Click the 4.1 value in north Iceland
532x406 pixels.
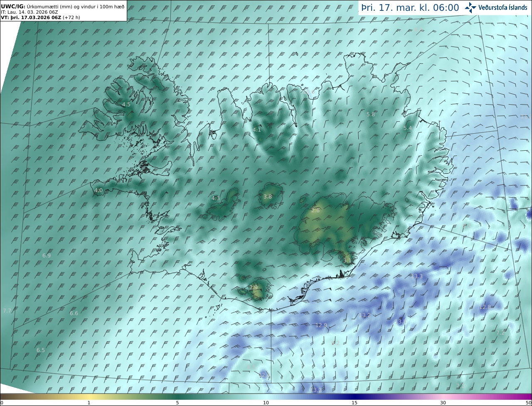coord(257,130)
